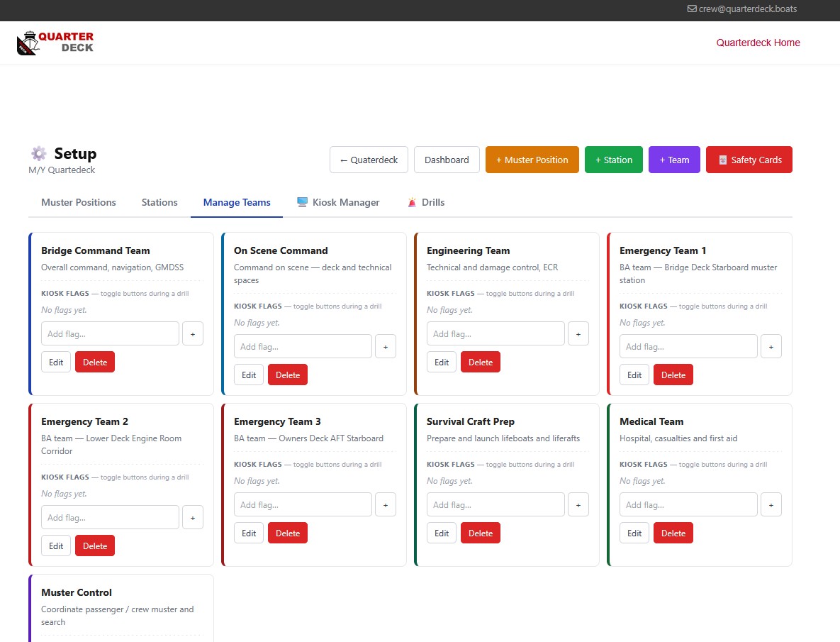Click 'Hospital, casualties and first aid' text
840x642 pixels.
[x=678, y=438]
